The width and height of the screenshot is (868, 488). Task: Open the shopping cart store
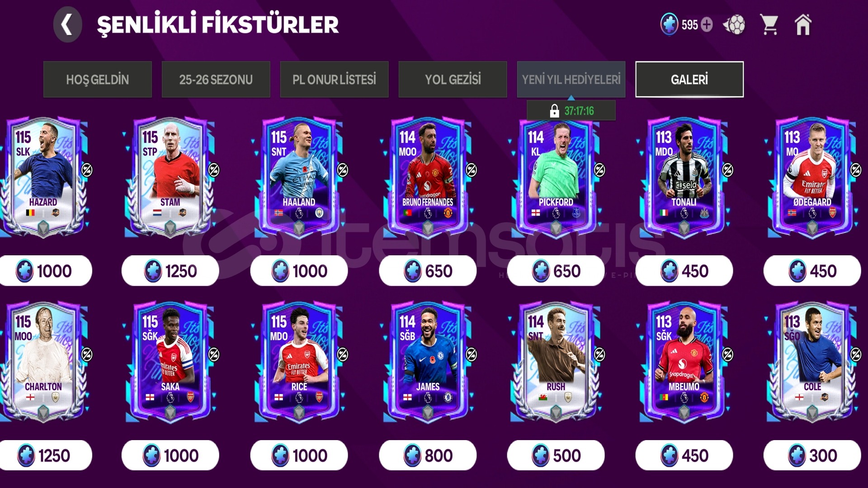[x=769, y=24]
